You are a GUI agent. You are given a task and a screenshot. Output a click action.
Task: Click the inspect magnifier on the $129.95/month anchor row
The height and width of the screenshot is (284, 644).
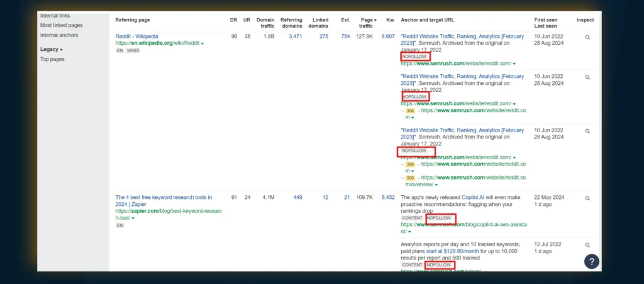(587, 245)
